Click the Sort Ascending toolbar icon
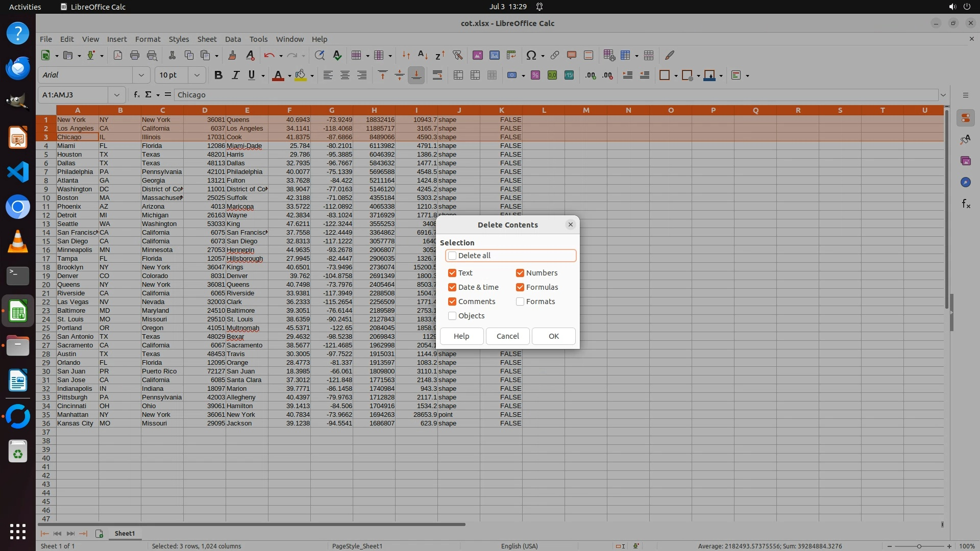This screenshot has height=551, width=980. click(x=423, y=55)
